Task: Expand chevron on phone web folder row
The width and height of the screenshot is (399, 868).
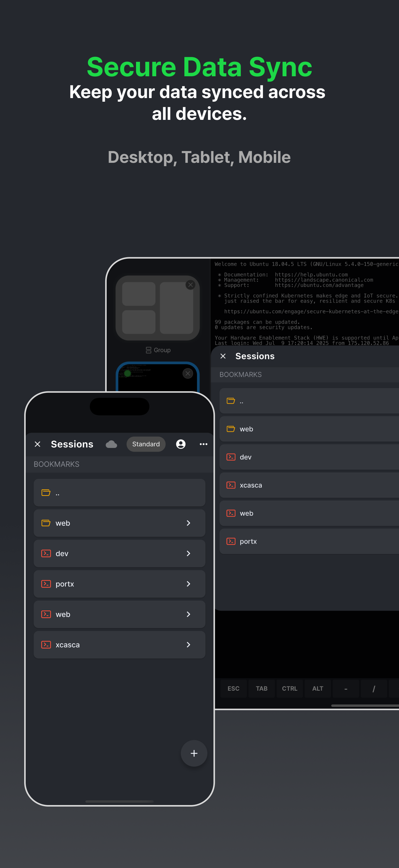Action: click(188, 523)
